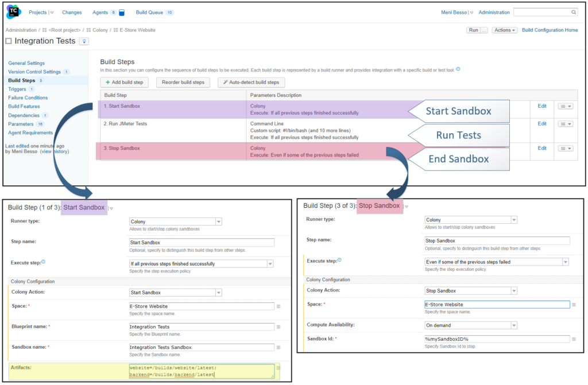Go to Build Features in sidebar
This screenshot has height=385, width=588.
point(24,107)
